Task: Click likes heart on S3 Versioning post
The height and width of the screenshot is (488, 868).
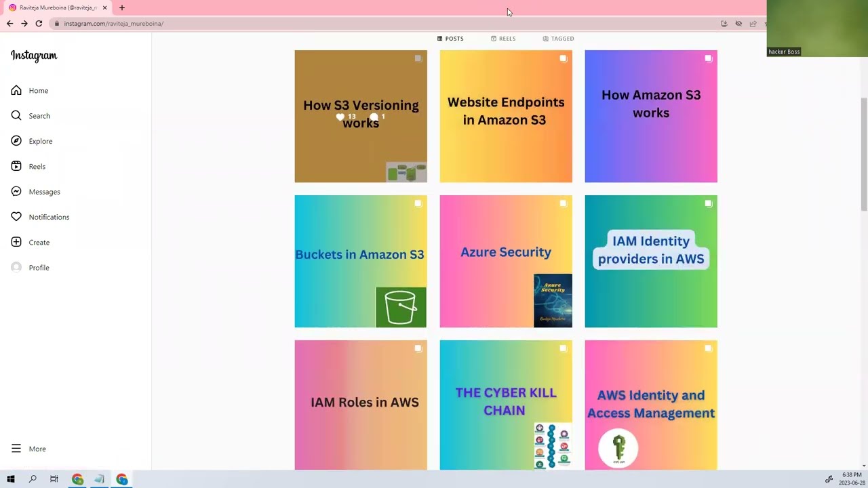Action: click(x=340, y=117)
